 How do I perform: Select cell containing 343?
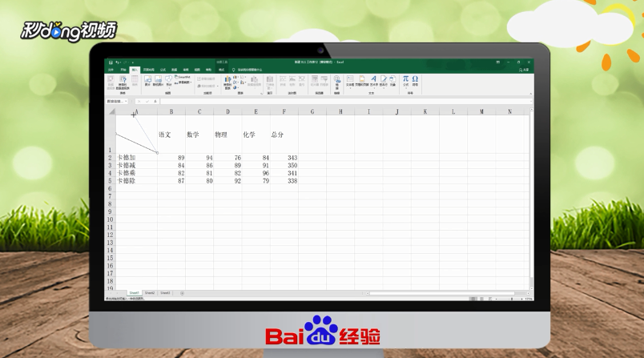point(284,158)
